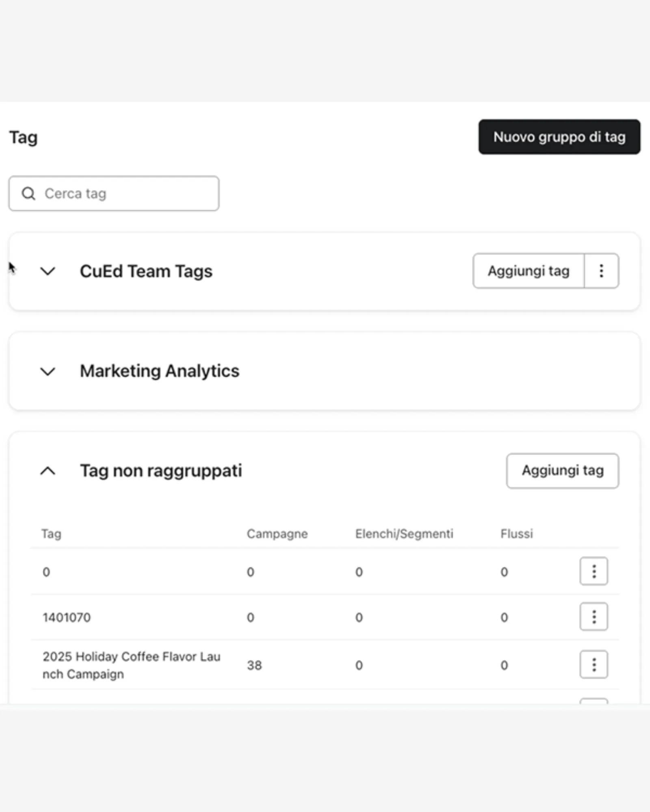Click the Flussi column header
Viewport: 650px width, 812px height.
click(x=516, y=534)
